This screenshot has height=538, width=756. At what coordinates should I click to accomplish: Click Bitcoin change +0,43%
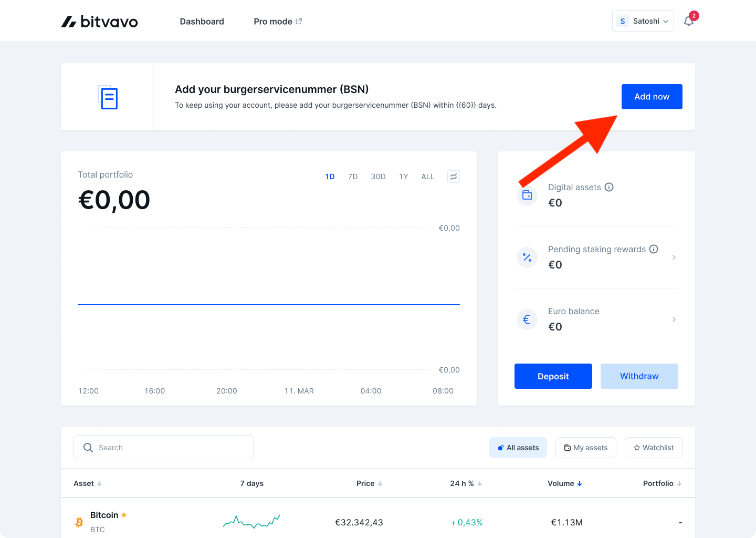[467, 522]
